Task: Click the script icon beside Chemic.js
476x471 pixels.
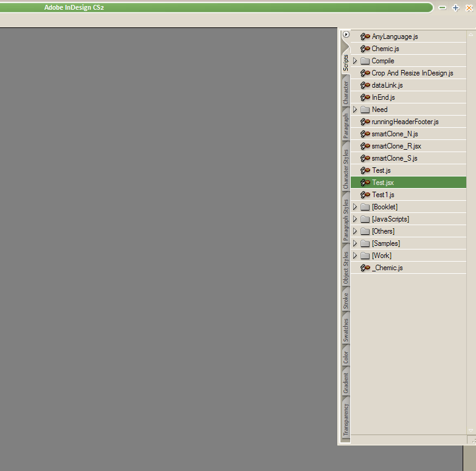Action: [365, 49]
